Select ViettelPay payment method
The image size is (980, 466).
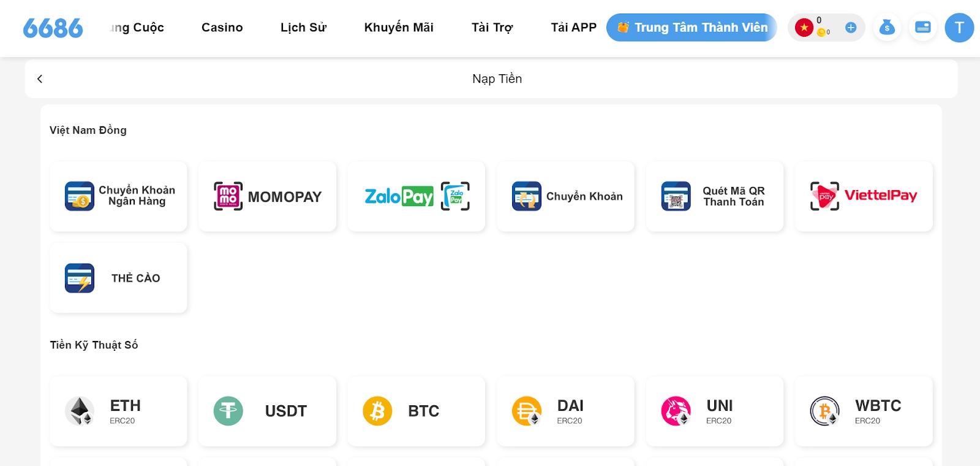click(x=864, y=196)
